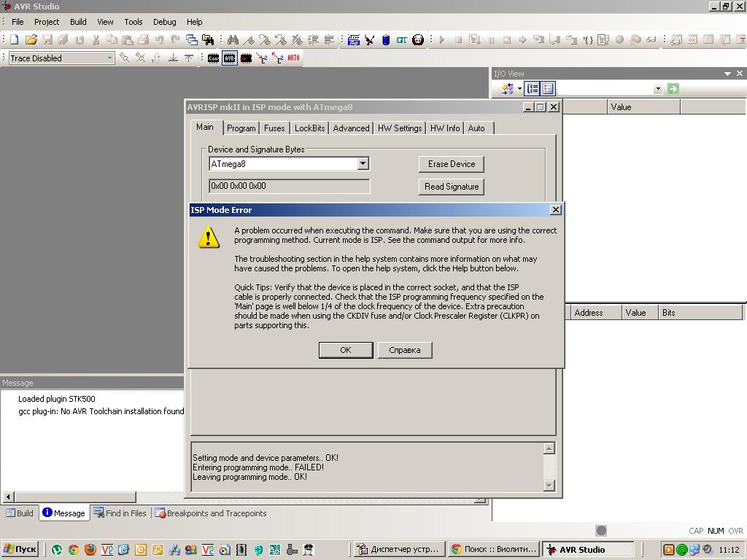Expand the I/O View panel menu arrow
This screenshot has width=747, height=560.
(727, 74)
